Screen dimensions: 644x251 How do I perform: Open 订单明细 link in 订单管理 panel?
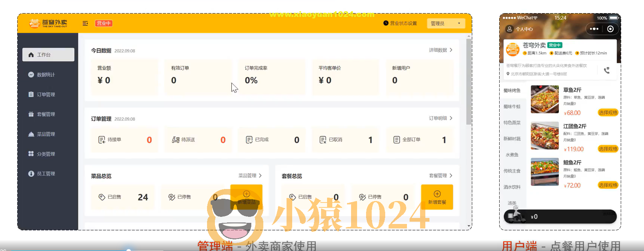pos(441,118)
